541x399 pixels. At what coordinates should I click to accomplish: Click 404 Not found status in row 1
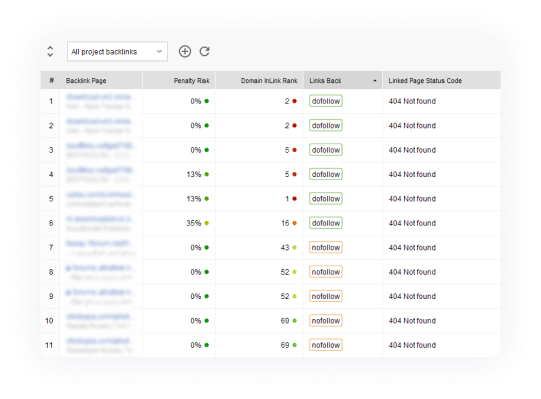[412, 101]
